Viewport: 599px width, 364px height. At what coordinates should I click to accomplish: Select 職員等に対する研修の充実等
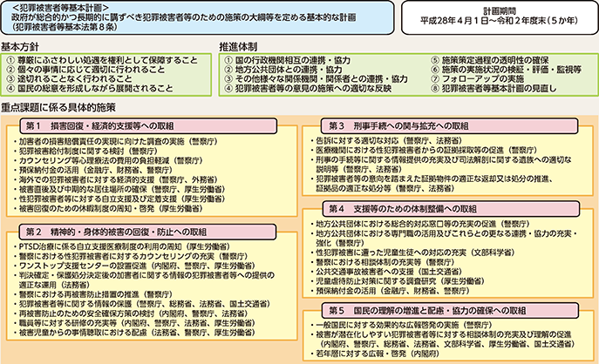134,323
